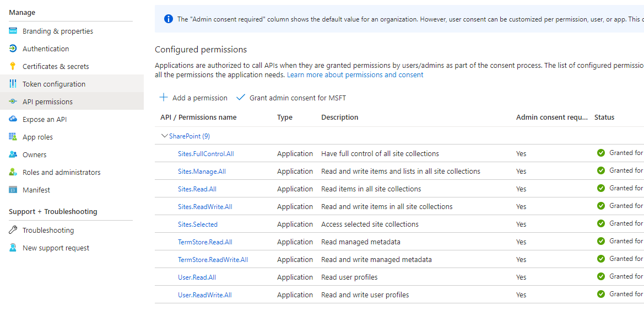Click 'Have full control of all site collections'
The height and width of the screenshot is (310, 644).
(380, 154)
